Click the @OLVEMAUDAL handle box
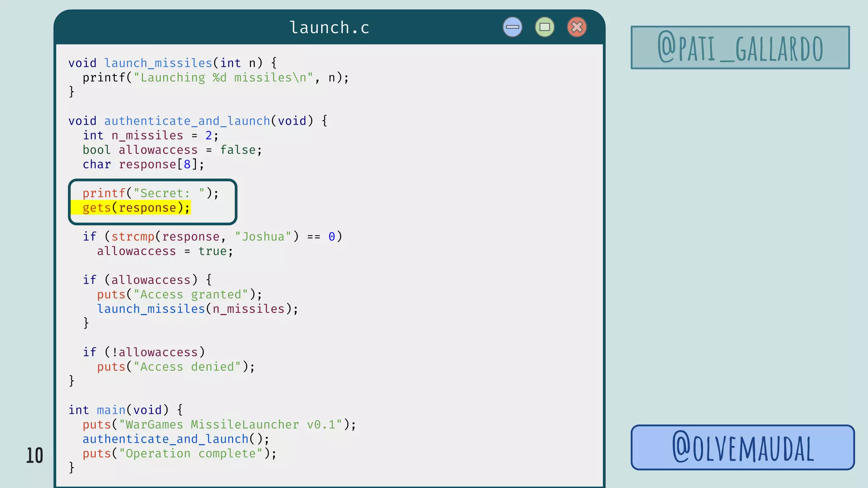The height and width of the screenshot is (488, 868). [x=743, y=447]
